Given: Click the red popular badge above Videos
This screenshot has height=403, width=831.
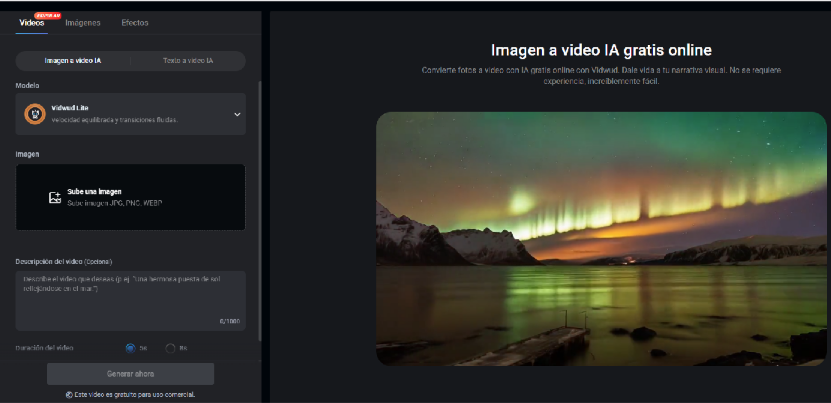Looking at the screenshot, I should coord(47,16).
